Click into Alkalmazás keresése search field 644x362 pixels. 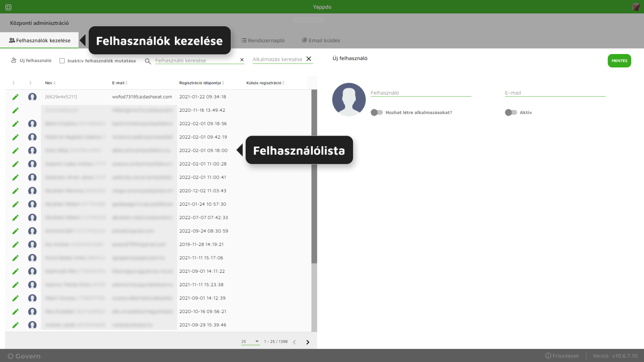pyautogui.click(x=278, y=59)
